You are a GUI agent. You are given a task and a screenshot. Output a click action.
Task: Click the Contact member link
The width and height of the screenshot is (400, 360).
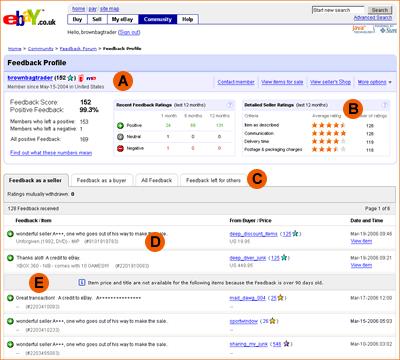tap(236, 82)
